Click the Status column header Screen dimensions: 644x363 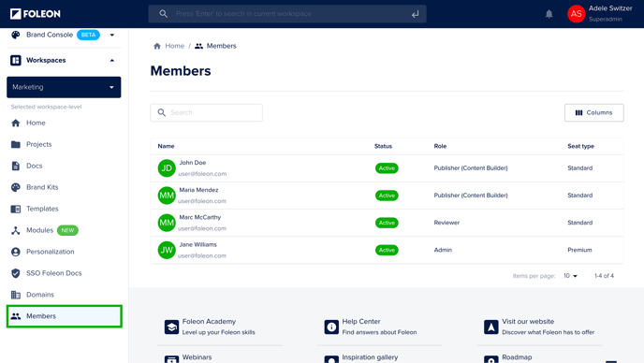pos(383,146)
